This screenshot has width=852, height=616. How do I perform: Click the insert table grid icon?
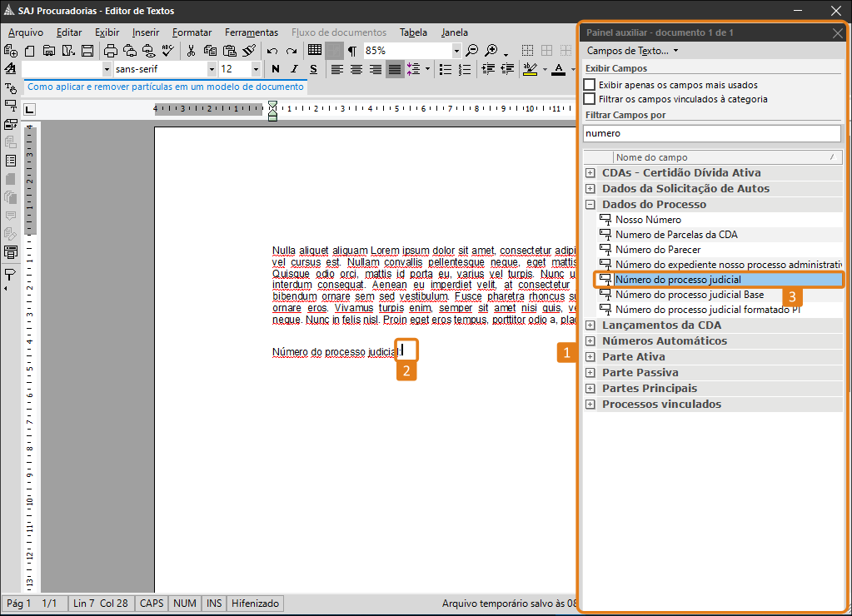(315, 51)
